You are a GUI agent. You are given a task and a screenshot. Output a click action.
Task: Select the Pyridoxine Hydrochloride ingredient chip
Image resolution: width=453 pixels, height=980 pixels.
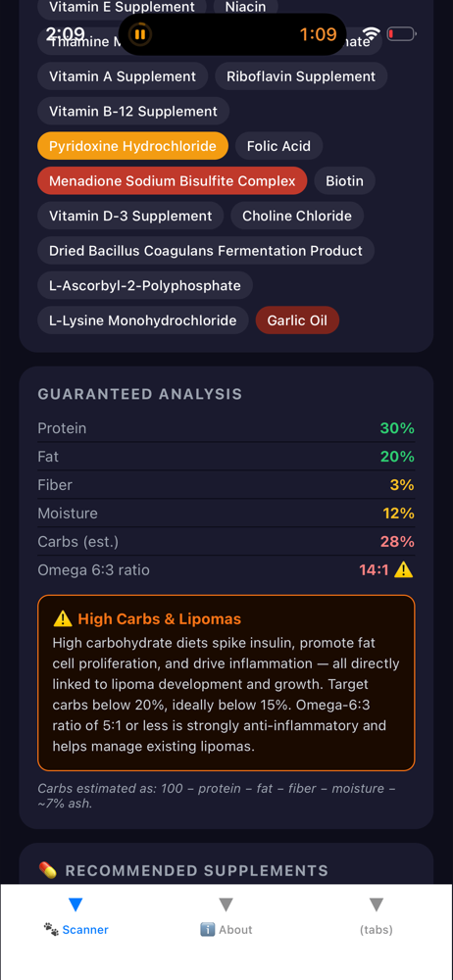tap(132, 146)
